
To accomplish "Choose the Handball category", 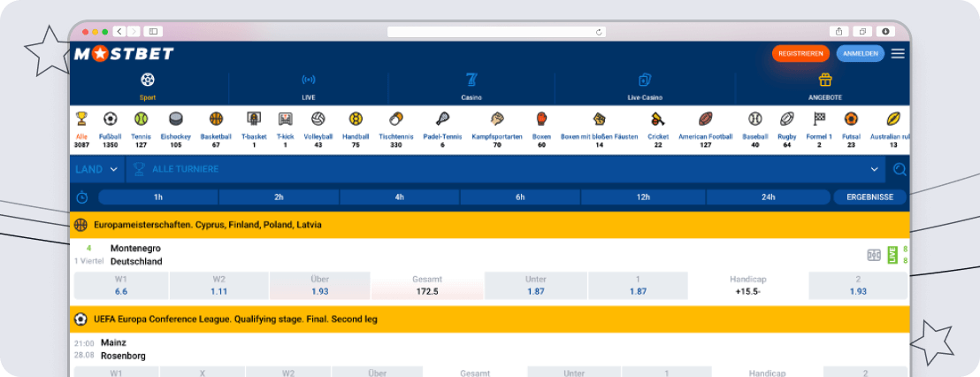I will [x=356, y=130].
